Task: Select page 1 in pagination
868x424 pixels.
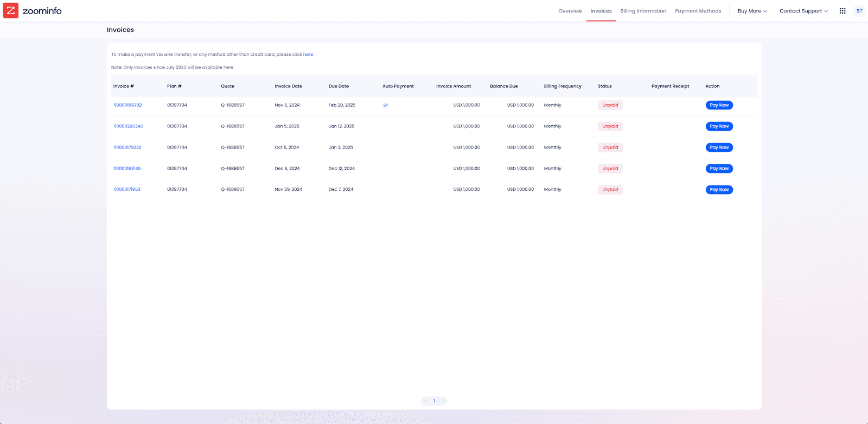Action: 434,401
